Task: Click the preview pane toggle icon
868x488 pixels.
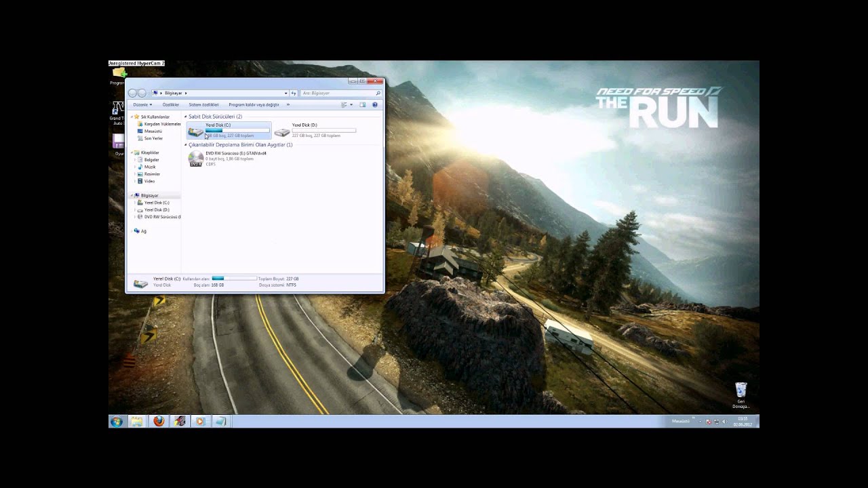Action: coord(363,104)
